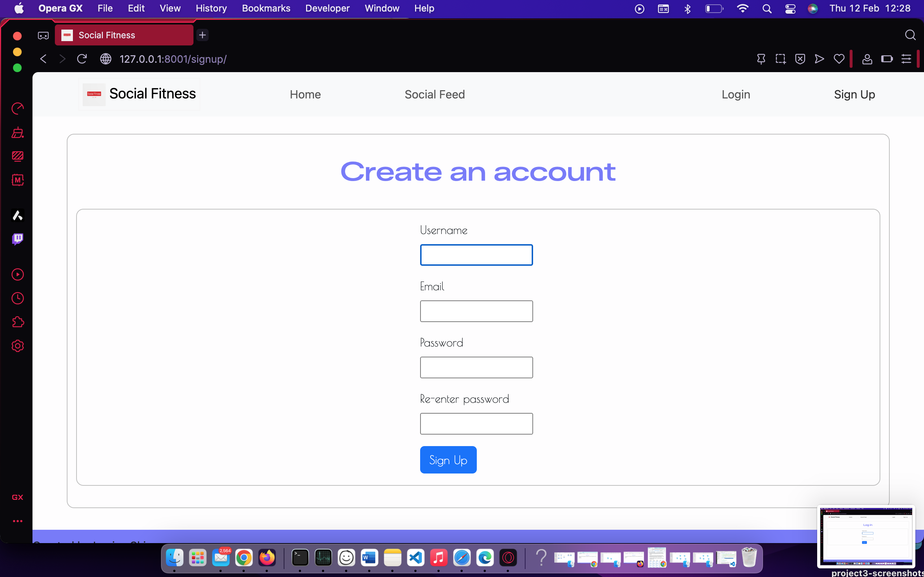The height and width of the screenshot is (577, 924).
Task: Open Aria AI from the sidebar
Action: 18,216
